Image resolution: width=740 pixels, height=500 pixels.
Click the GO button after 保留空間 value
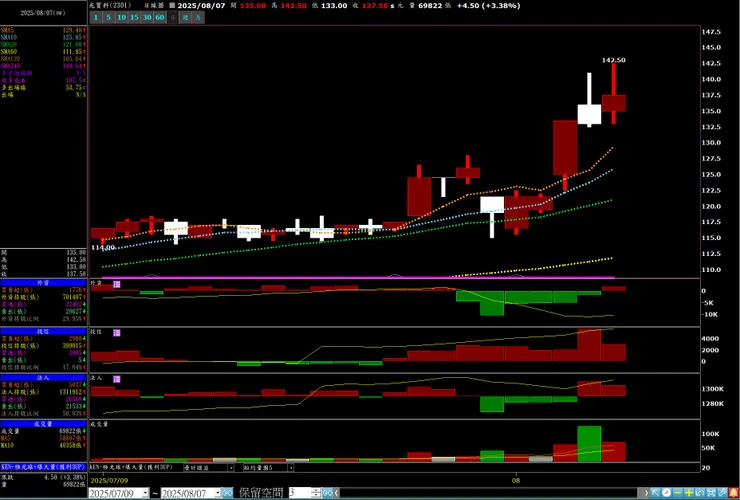click(328, 493)
